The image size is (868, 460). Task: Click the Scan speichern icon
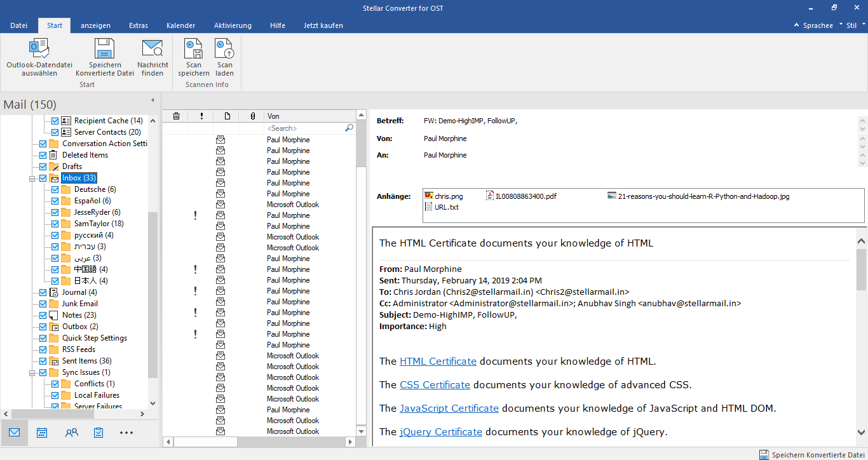[193, 49]
